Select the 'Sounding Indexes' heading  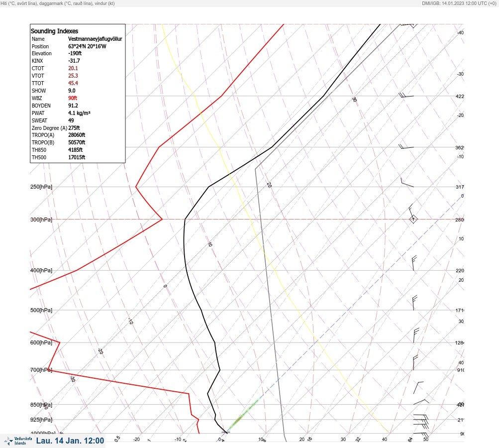[x=54, y=31]
